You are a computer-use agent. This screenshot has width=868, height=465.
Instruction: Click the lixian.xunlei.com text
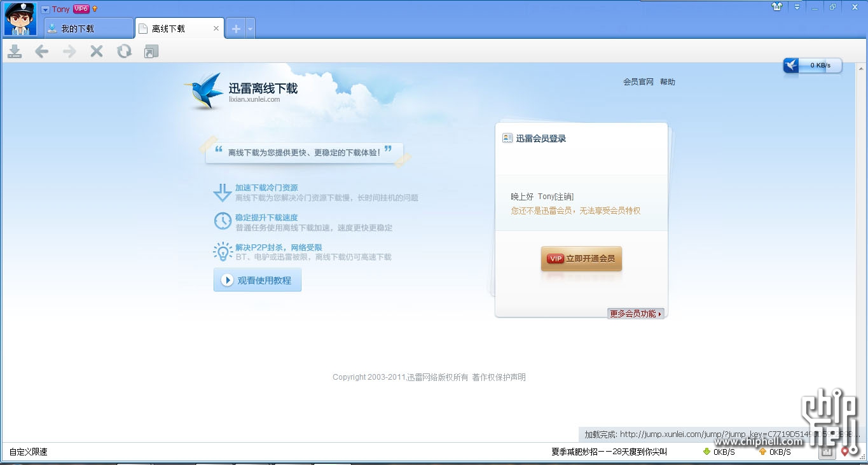254,100
